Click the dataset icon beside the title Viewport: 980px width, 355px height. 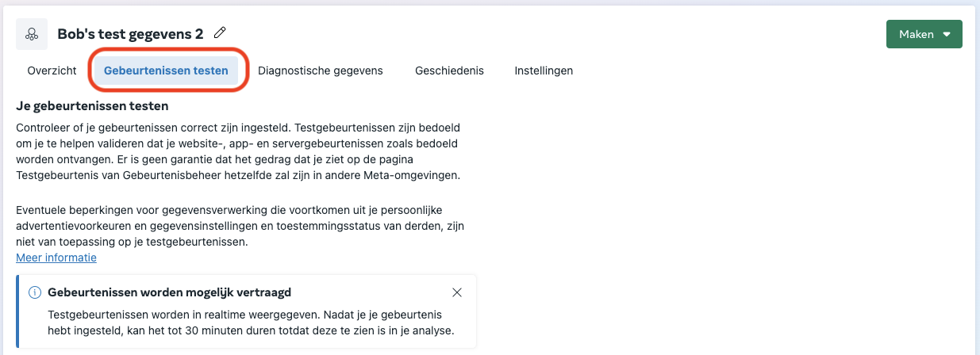click(32, 34)
